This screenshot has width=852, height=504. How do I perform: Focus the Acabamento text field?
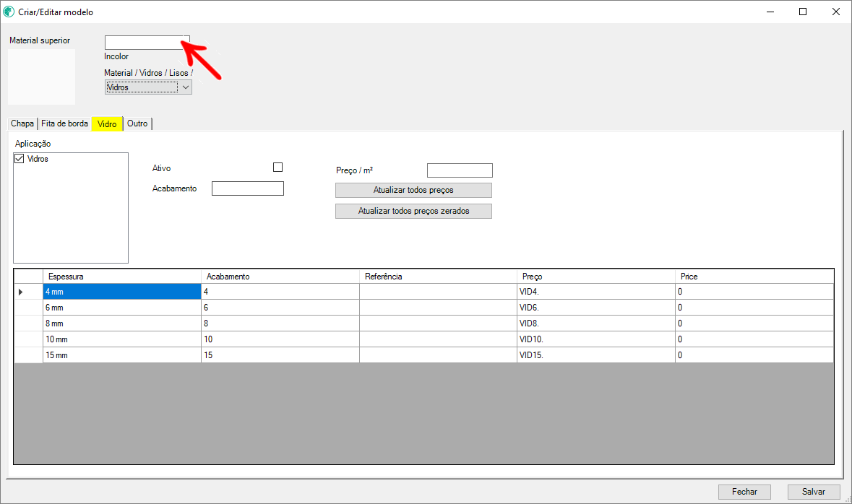click(x=247, y=188)
